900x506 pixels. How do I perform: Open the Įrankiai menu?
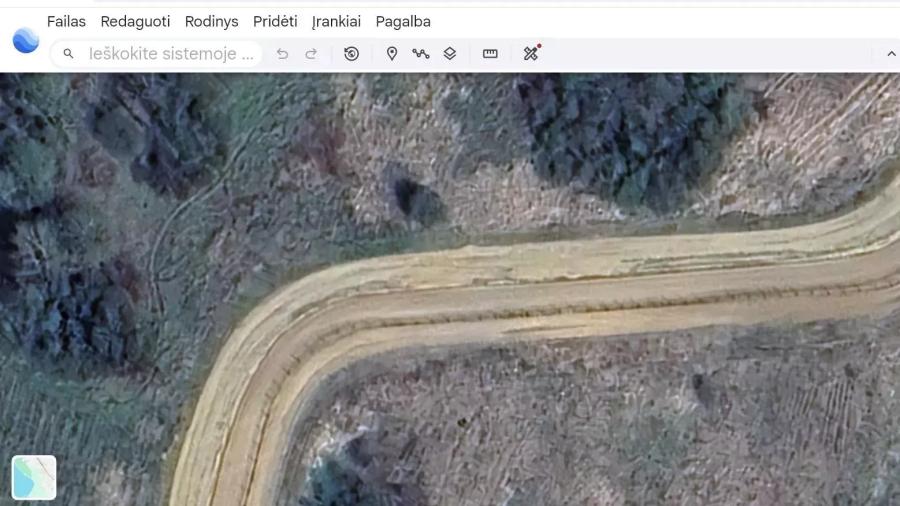pyautogui.click(x=336, y=21)
